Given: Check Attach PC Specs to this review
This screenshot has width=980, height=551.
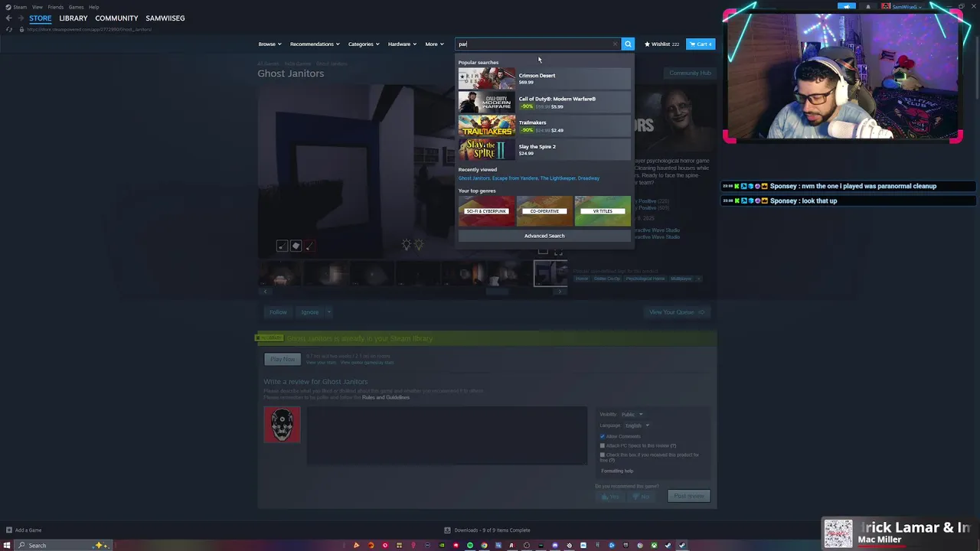Looking at the screenshot, I should pyautogui.click(x=603, y=445).
